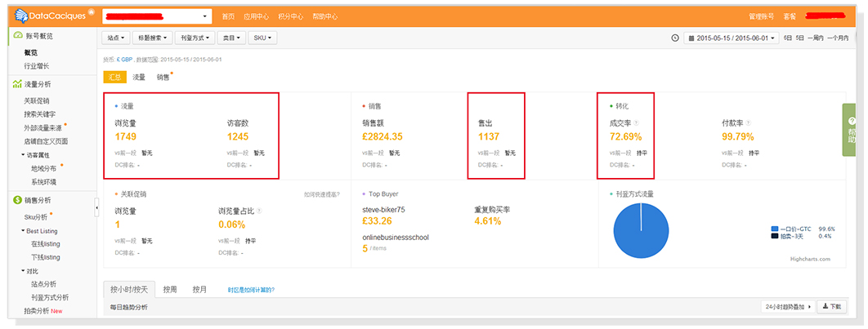Click the 销售分析 dollar icon
The width and height of the screenshot is (868, 329).
pyautogui.click(x=17, y=200)
